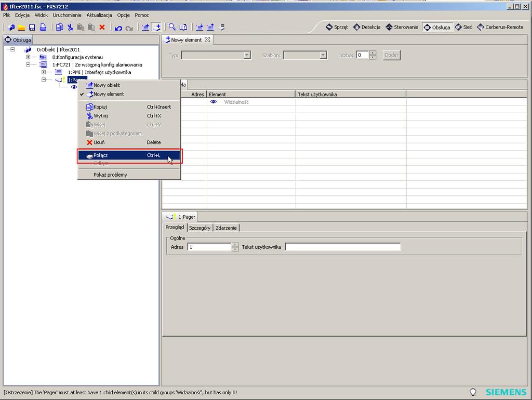
Task: Open the Typ dropdown
Action: coord(247,55)
